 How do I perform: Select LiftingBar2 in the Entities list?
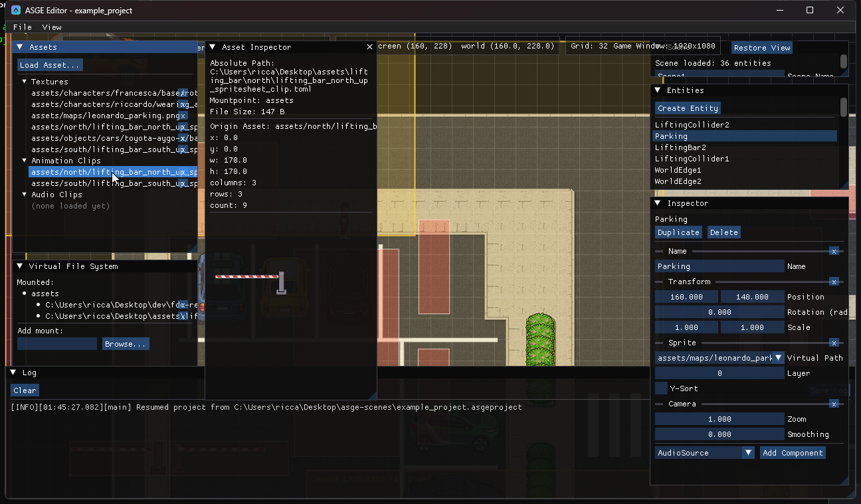tap(745, 147)
